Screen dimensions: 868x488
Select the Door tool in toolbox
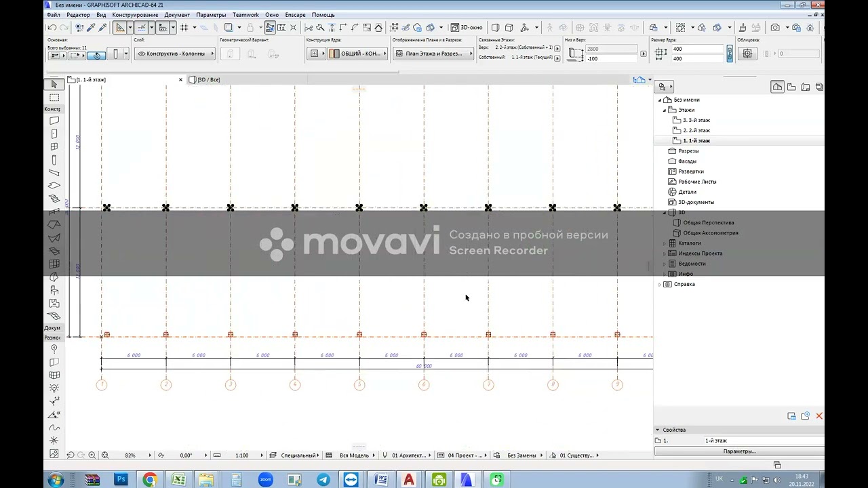pyautogui.click(x=54, y=134)
